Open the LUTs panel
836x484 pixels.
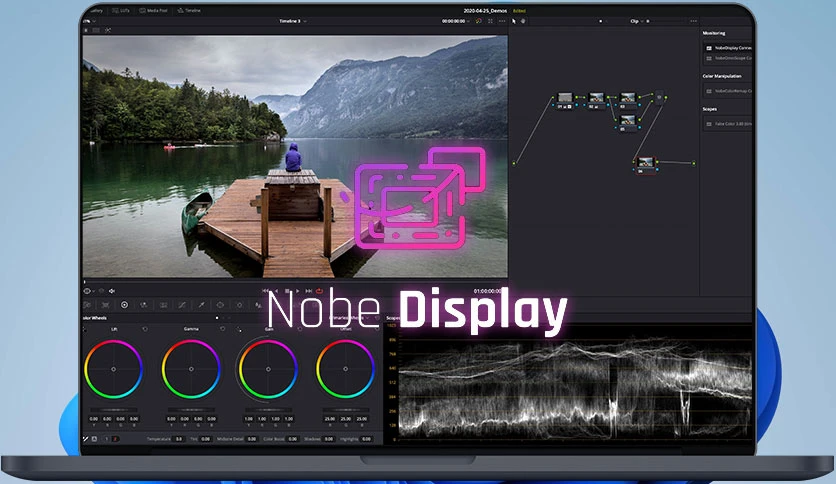click(122, 10)
